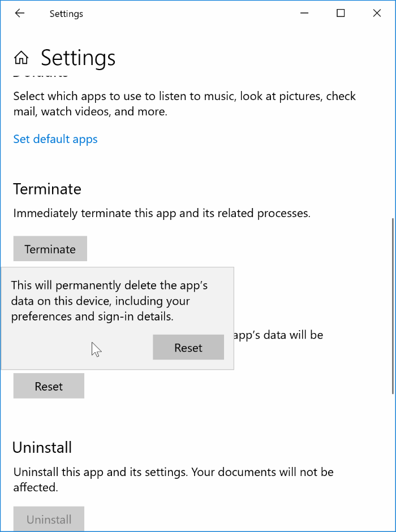Viewport: 396px width, 532px height.
Task: Click the greyed-out Uninstall button
Action: [x=49, y=519]
